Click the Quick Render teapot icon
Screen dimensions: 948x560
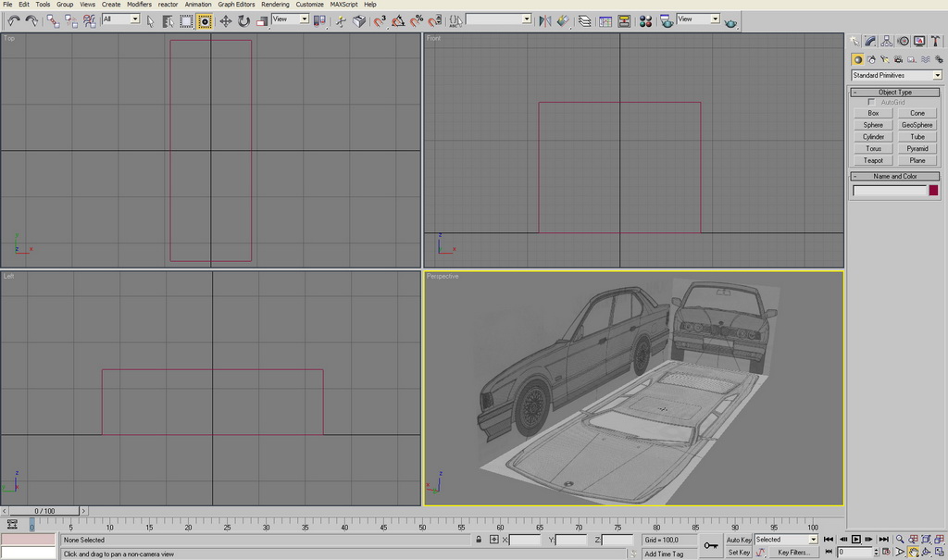731,19
